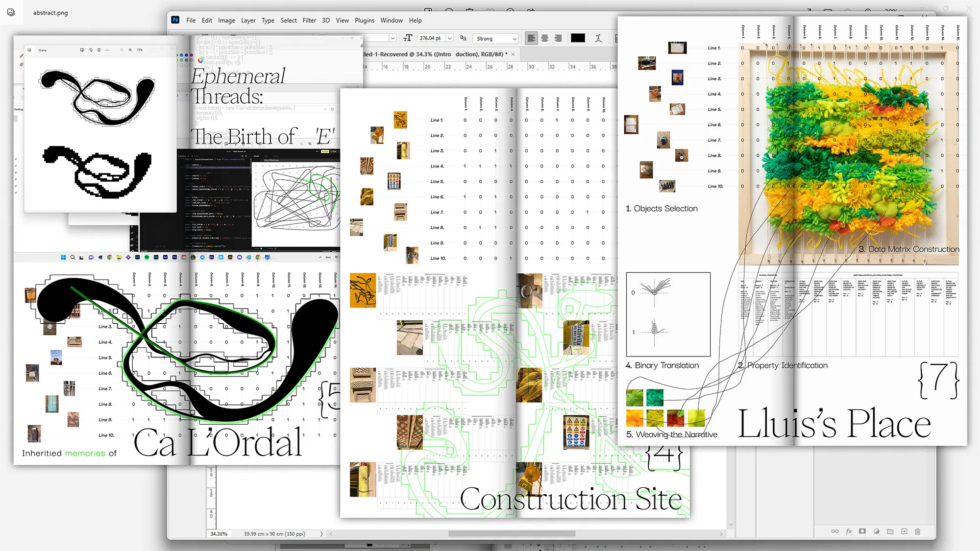Open the Windows Start menu
This screenshot has height=551, width=980.
pyautogui.click(x=63, y=258)
